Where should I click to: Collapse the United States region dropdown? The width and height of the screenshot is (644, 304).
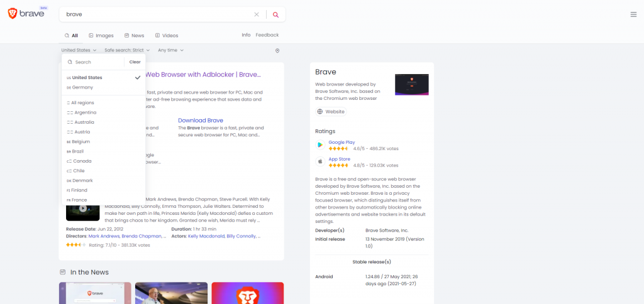click(79, 50)
